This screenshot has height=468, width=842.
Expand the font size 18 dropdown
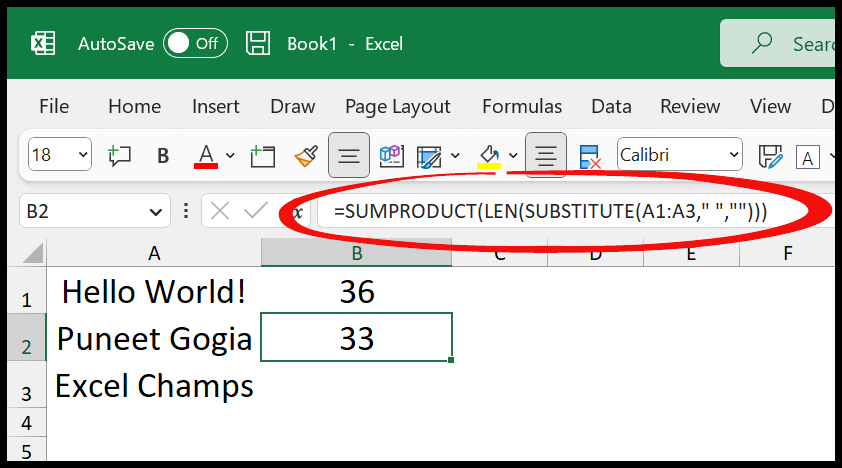83,155
